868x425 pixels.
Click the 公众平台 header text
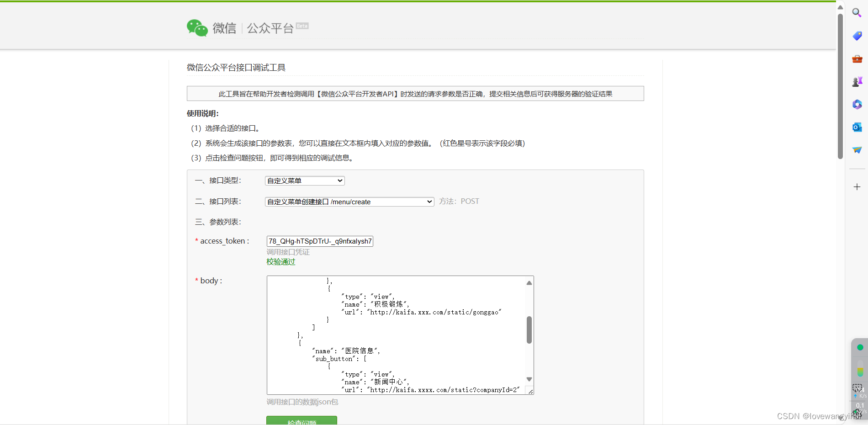pos(270,28)
